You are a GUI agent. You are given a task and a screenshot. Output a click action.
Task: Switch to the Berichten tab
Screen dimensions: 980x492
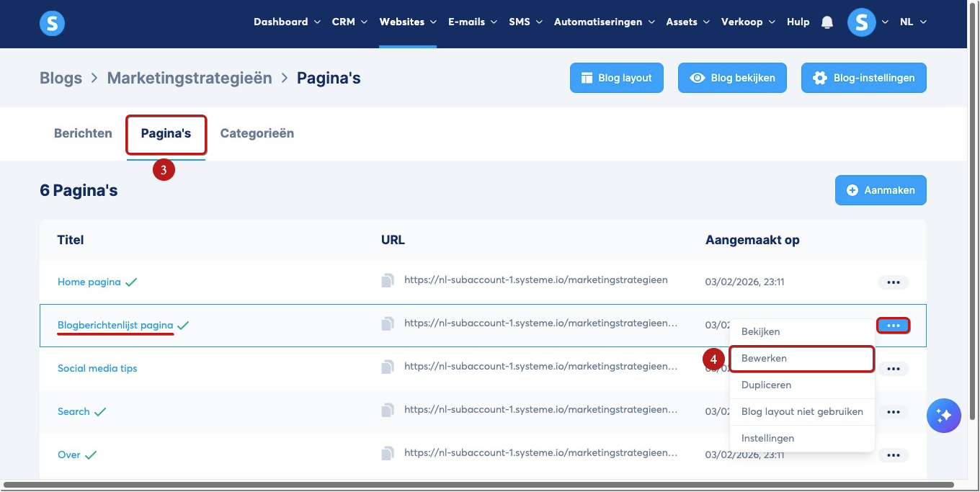[x=83, y=133]
